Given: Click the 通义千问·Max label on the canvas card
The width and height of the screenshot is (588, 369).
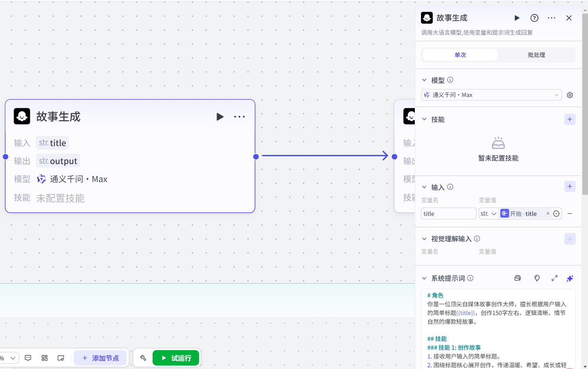Looking at the screenshot, I should (x=78, y=179).
